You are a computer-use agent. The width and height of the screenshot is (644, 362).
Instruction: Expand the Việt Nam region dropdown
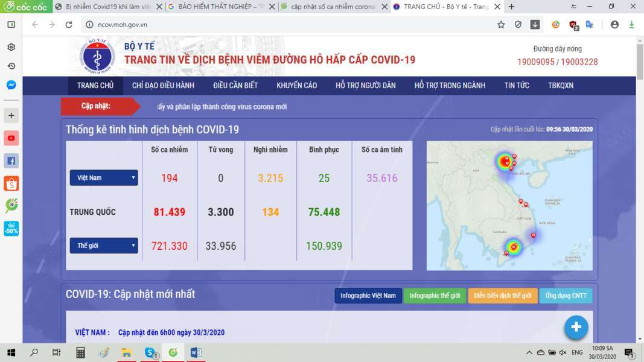tap(104, 178)
